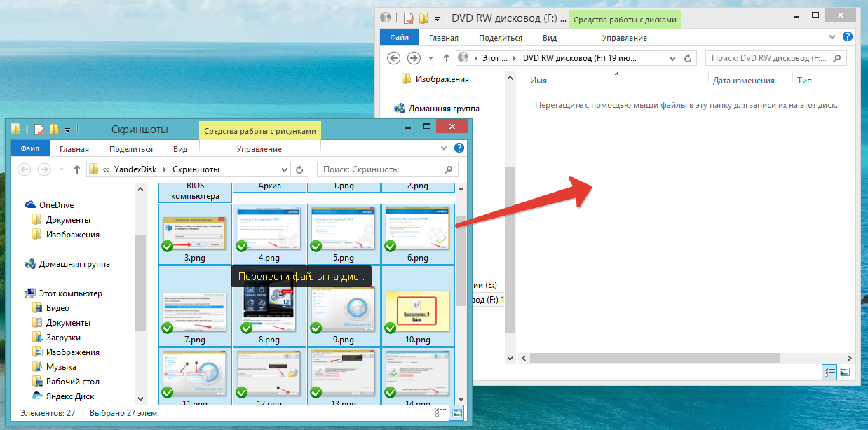Screen dimensions: 868x430
Task: Go back in the Скриншоты window
Action: point(25,169)
